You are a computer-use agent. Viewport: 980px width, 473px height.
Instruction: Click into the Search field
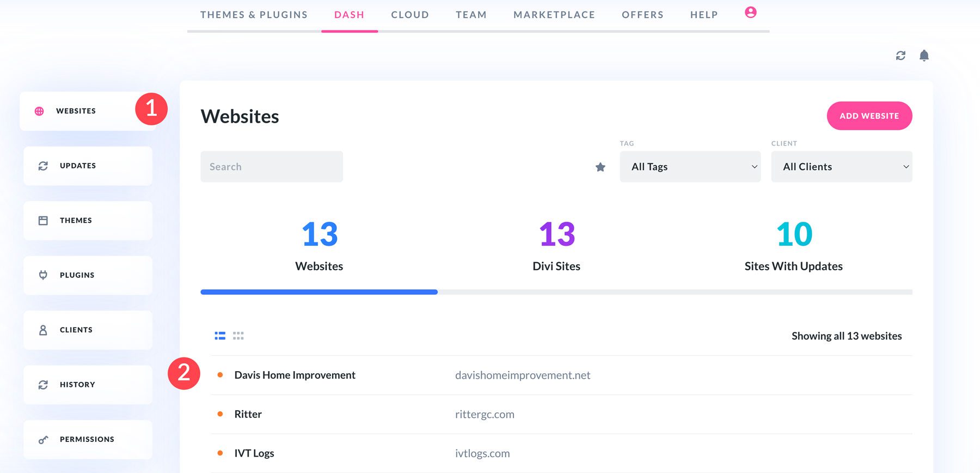272,167
